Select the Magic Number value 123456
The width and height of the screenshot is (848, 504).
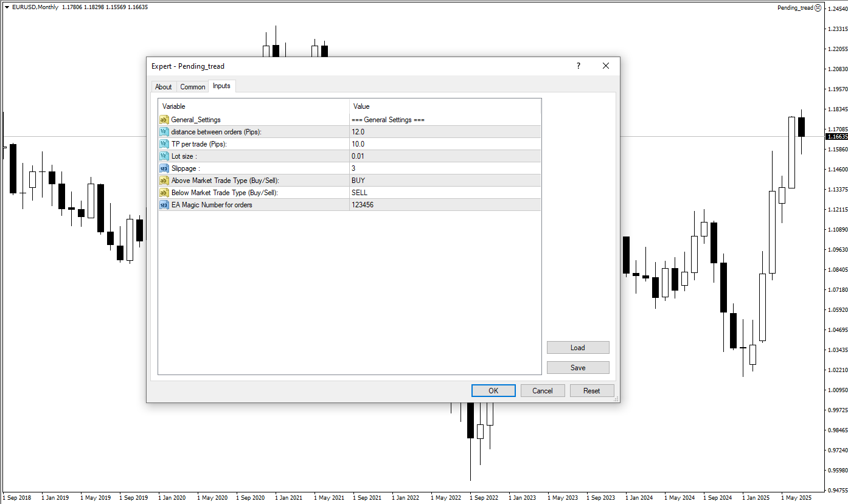tap(445, 205)
